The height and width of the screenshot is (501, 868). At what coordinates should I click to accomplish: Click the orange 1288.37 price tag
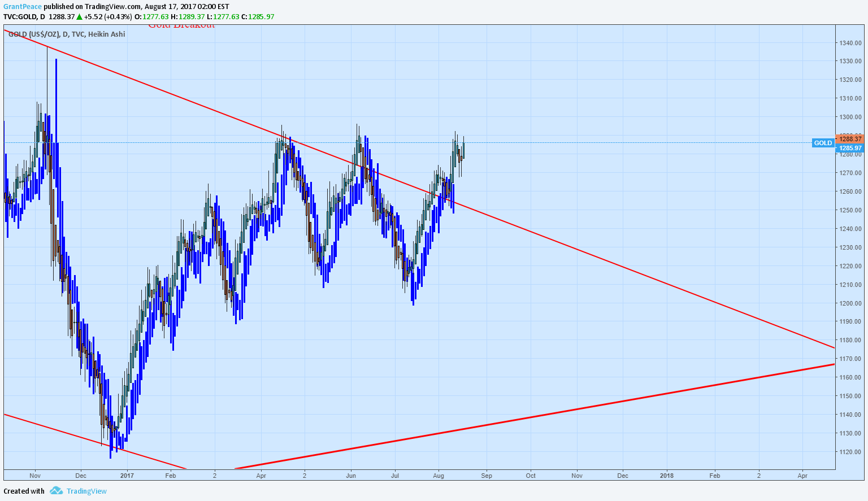click(850, 139)
